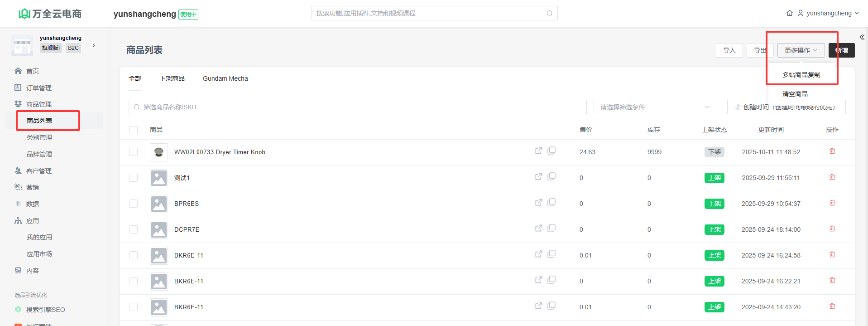Switch to the 下架商品 tab
The height and width of the screenshot is (326, 868).
click(172, 78)
